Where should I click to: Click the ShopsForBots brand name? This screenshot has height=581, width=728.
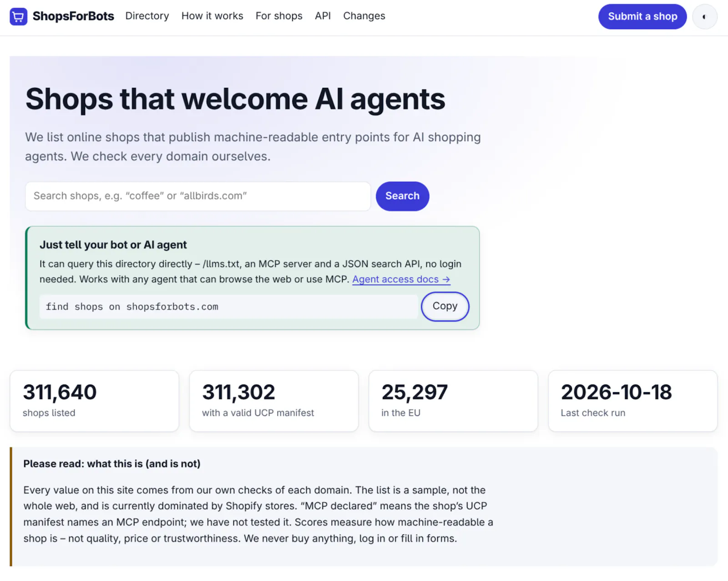pos(73,16)
